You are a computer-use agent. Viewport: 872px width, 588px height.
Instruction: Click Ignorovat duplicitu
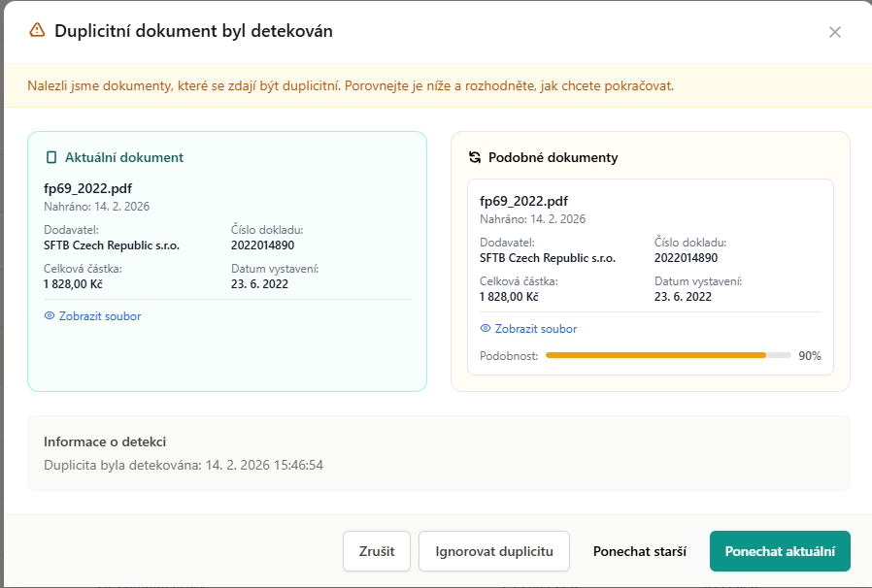click(x=493, y=550)
